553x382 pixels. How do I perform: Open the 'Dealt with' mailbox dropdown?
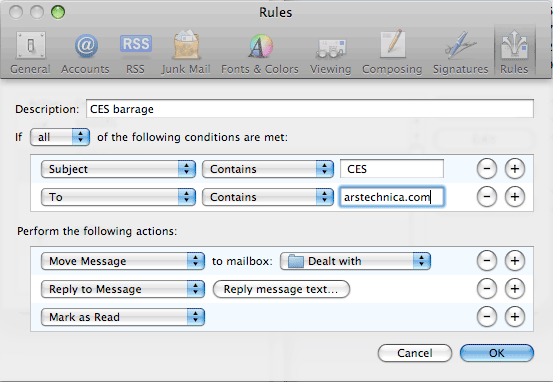[x=356, y=261]
